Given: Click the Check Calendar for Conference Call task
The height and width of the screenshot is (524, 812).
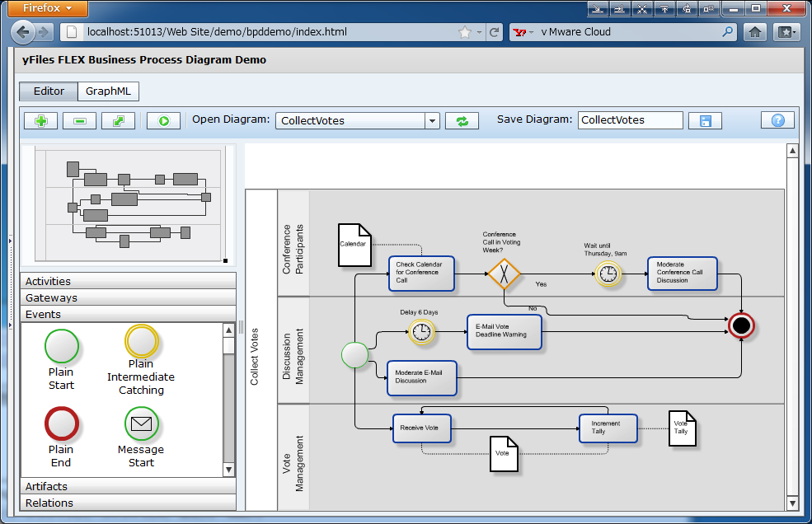Looking at the screenshot, I should tap(421, 274).
